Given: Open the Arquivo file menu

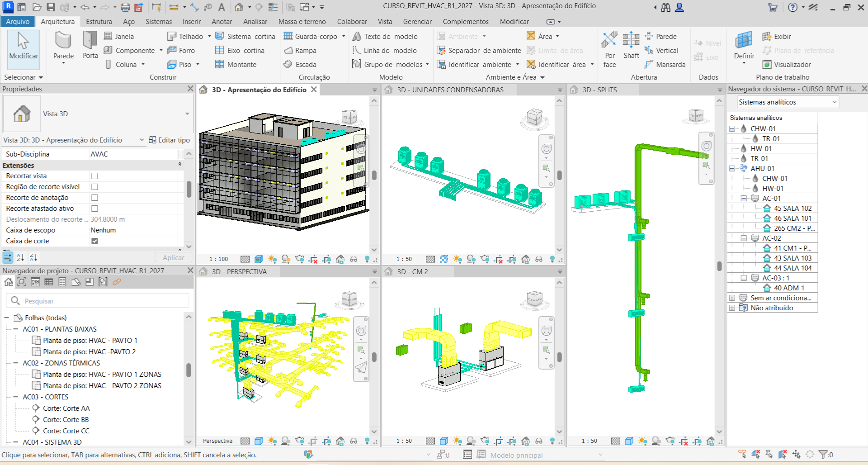Looking at the screenshot, I should (18, 21).
